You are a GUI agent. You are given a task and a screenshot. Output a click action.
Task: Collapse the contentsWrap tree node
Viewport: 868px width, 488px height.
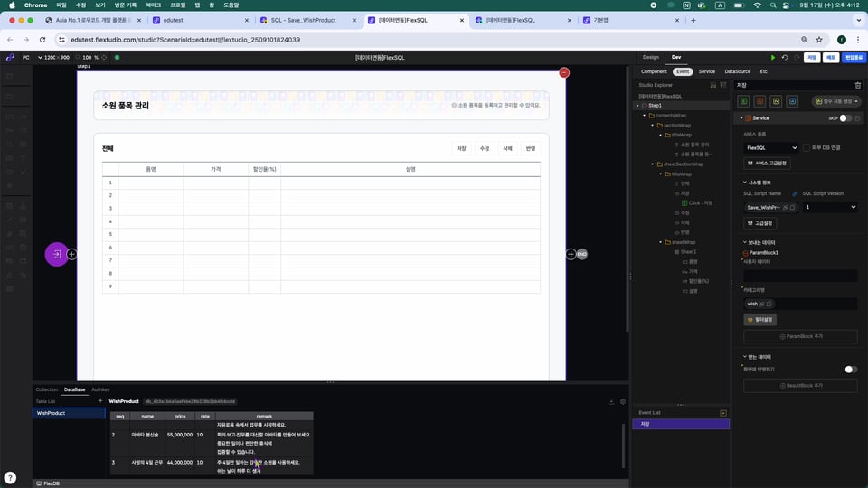pyautogui.click(x=645, y=116)
